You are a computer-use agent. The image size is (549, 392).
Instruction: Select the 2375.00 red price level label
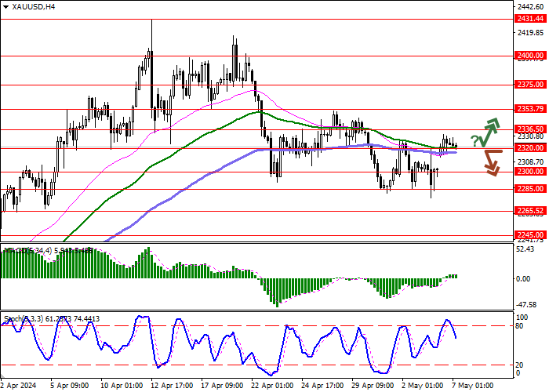pyautogui.click(x=530, y=85)
